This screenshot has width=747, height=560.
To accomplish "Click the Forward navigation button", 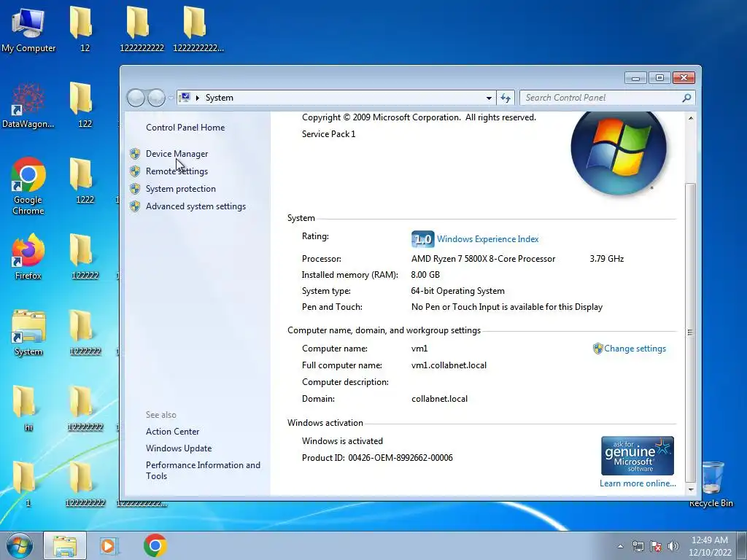I will [x=156, y=98].
